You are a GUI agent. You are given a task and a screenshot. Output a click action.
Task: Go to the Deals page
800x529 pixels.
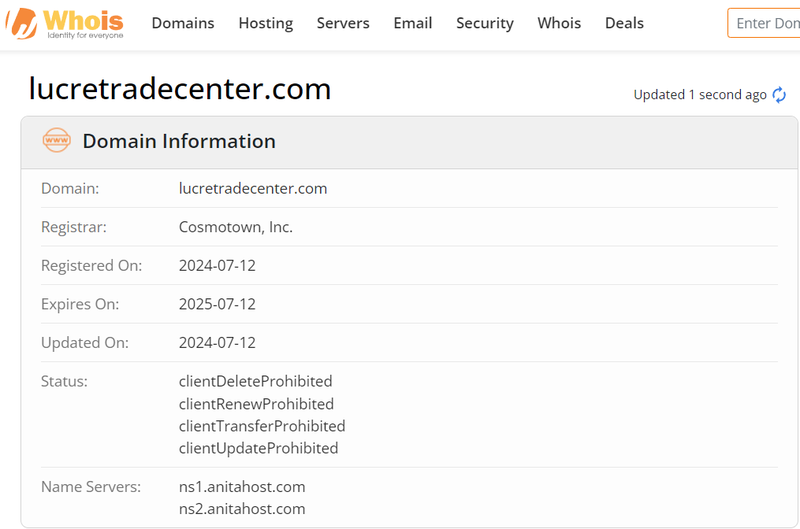(624, 23)
